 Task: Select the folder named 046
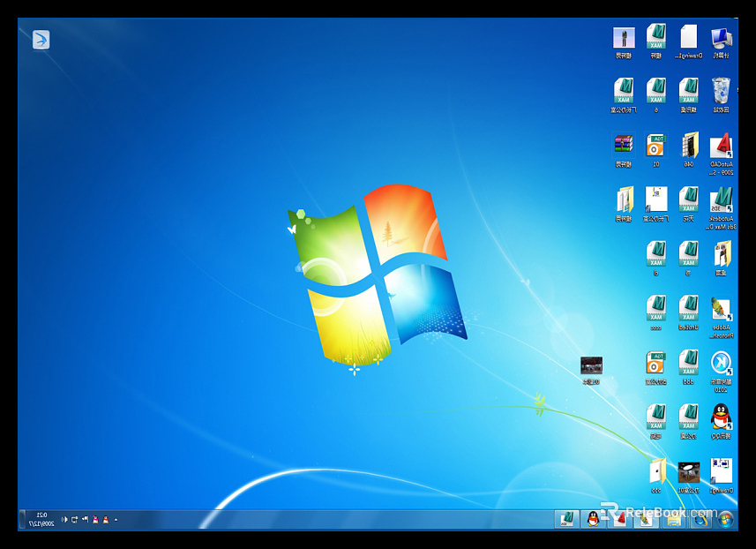[x=689, y=146]
